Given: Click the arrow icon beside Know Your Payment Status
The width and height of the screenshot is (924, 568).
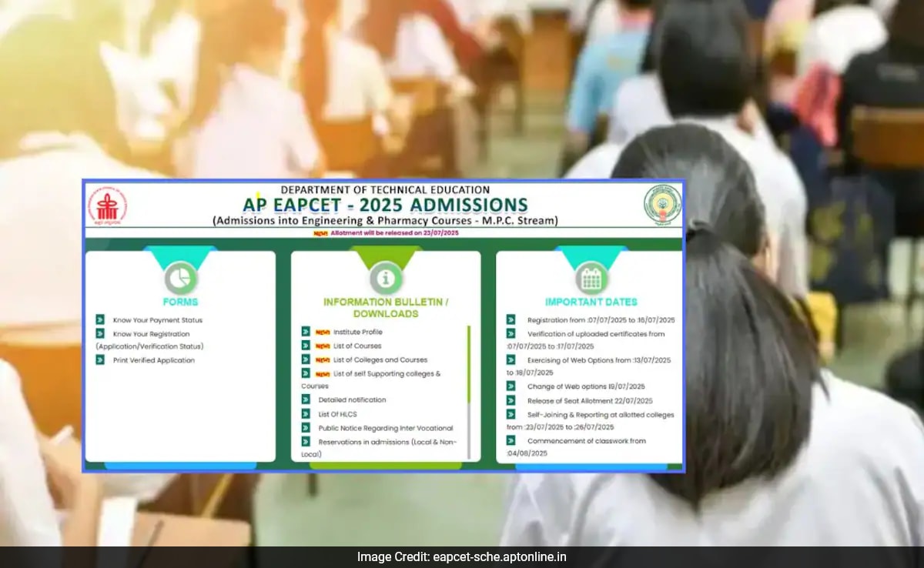Looking at the screenshot, I should [100, 319].
